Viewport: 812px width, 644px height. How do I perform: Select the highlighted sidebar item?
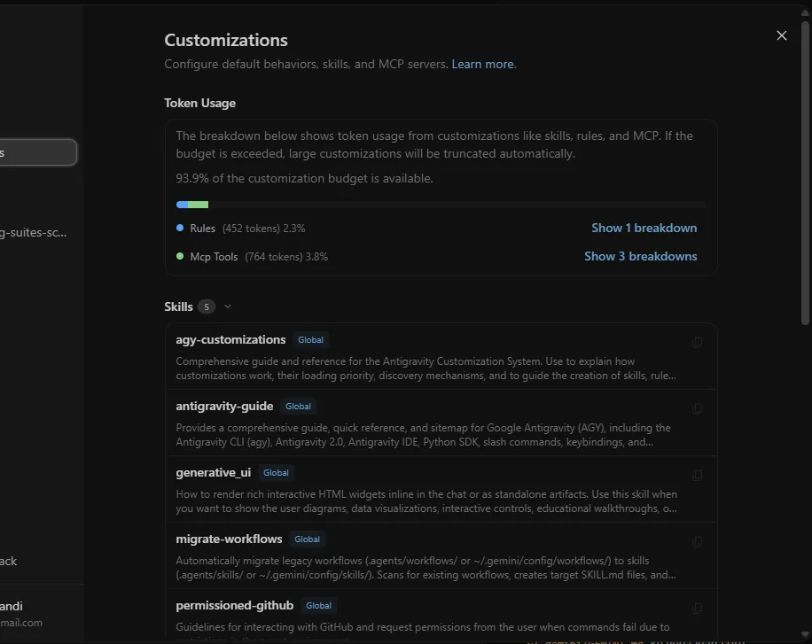coord(37,152)
